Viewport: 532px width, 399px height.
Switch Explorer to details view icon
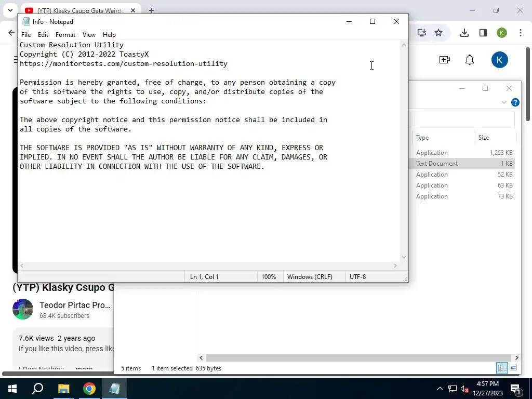pos(502,368)
